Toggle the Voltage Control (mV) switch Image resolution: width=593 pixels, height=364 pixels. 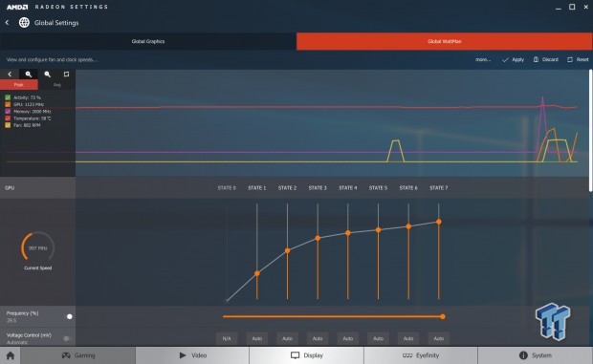coord(67,338)
